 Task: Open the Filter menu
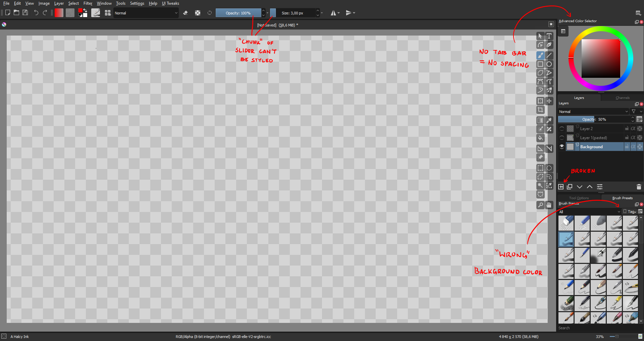click(x=88, y=3)
